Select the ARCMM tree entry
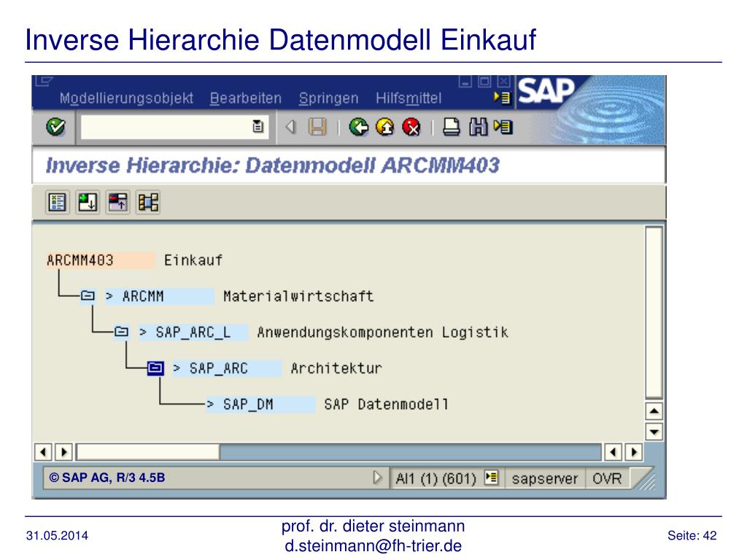The height and width of the screenshot is (560, 747). pyautogui.click(x=160, y=296)
